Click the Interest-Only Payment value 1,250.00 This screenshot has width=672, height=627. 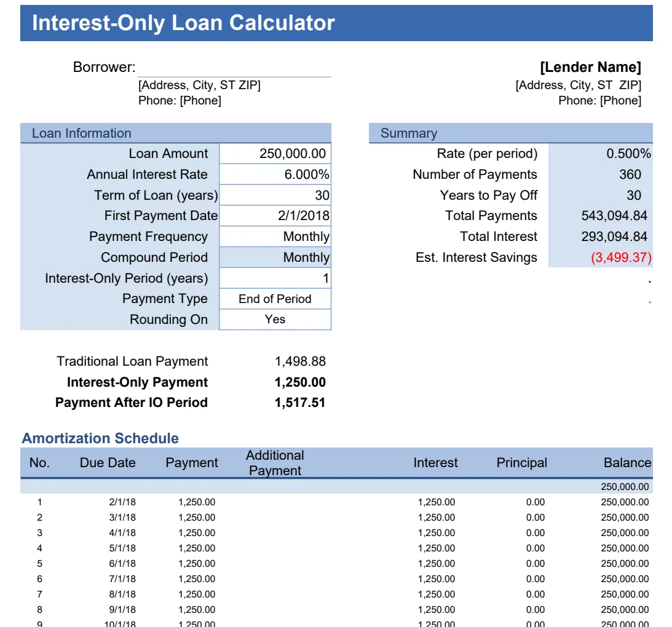(300, 382)
